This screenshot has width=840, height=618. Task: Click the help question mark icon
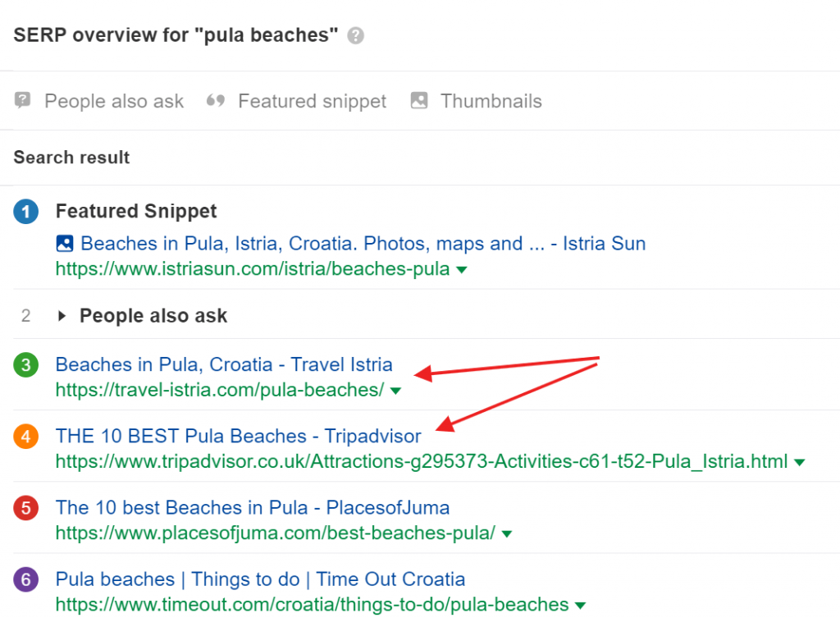pos(355,37)
